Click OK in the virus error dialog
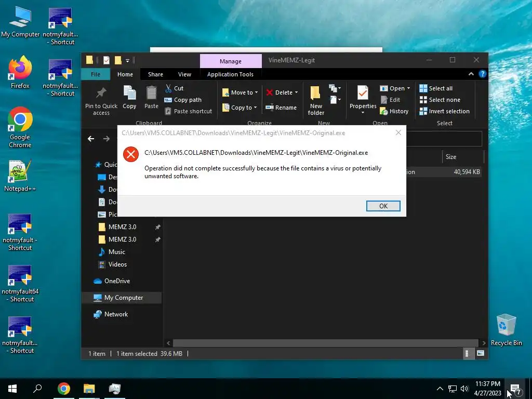The image size is (532, 399). (383, 206)
